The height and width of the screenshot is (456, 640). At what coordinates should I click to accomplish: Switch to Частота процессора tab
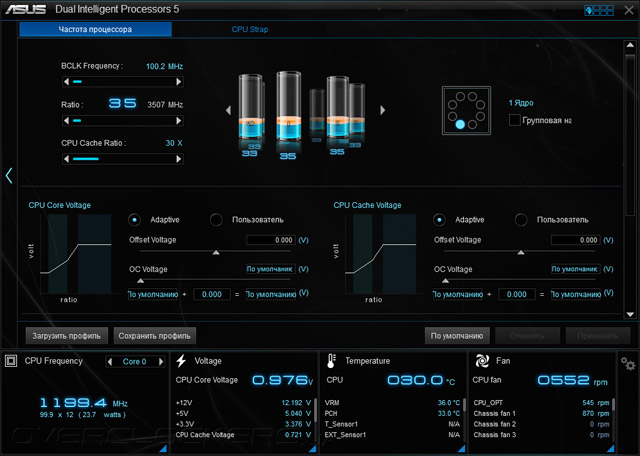(96, 29)
